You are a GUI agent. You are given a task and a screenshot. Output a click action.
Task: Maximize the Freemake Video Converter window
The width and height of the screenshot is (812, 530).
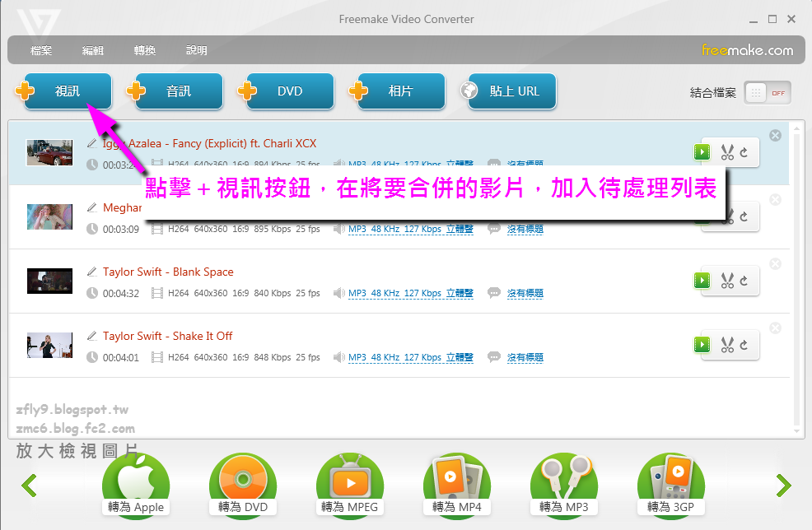pyautogui.click(x=772, y=19)
